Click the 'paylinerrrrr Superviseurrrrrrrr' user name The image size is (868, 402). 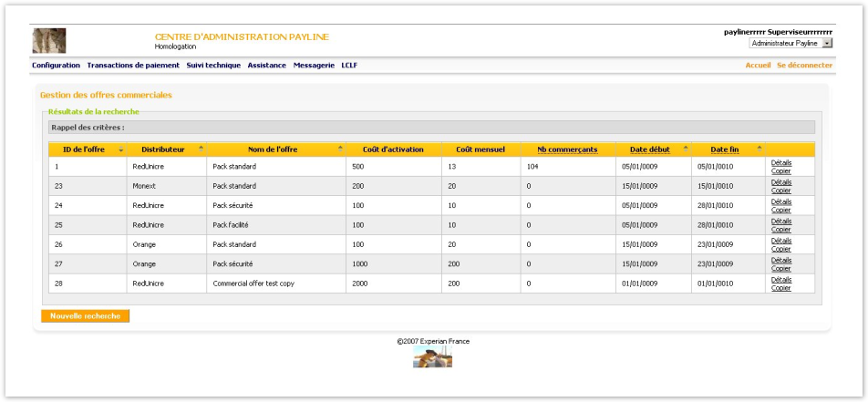778,32
